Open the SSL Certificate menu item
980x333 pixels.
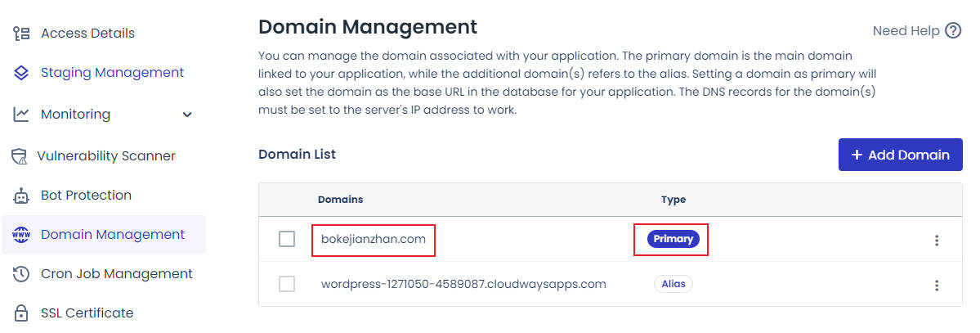(x=87, y=313)
